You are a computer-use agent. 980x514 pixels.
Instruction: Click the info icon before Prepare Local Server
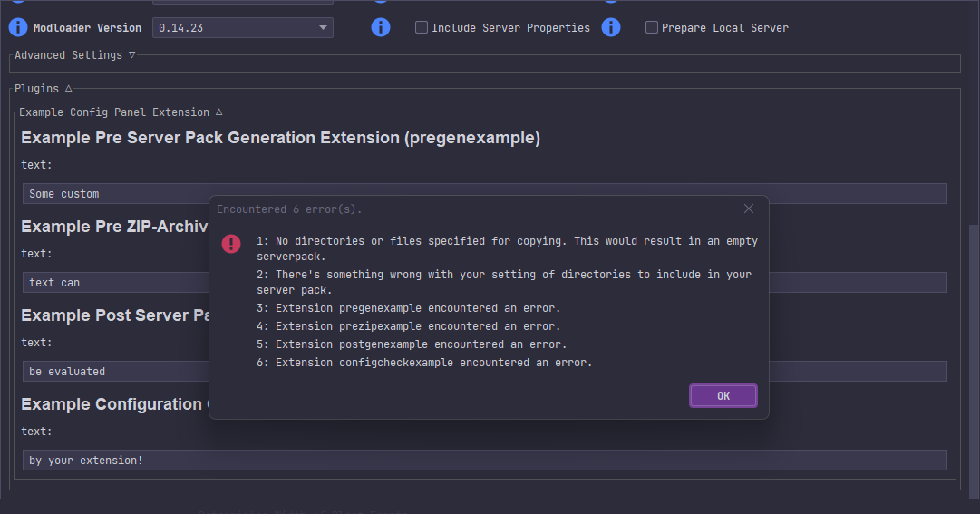[611, 28]
